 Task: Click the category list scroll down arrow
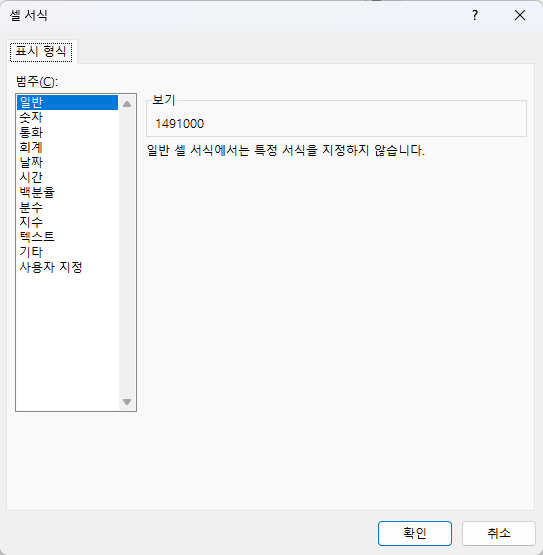click(x=127, y=402)
